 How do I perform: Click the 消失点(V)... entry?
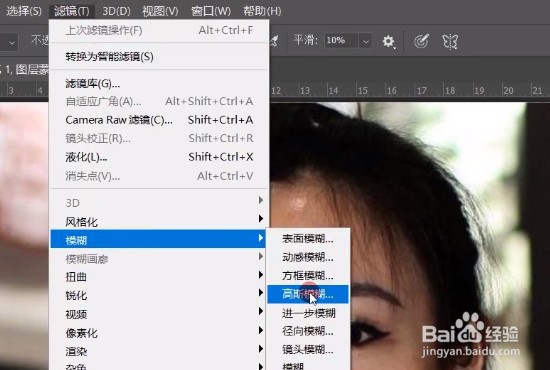click(x=160, y=176)
